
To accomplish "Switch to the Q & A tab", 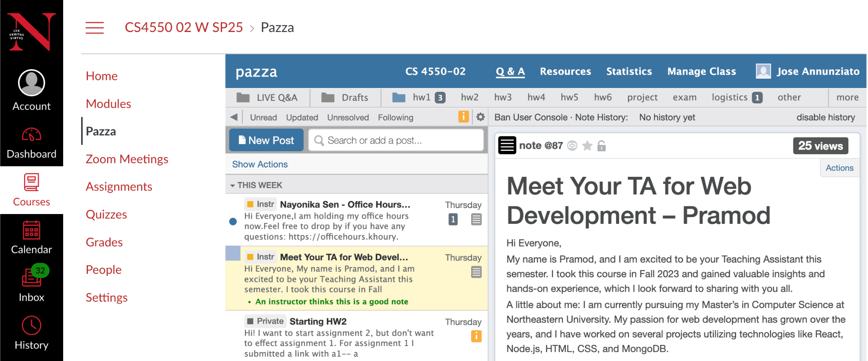I will tap(510, 71).
